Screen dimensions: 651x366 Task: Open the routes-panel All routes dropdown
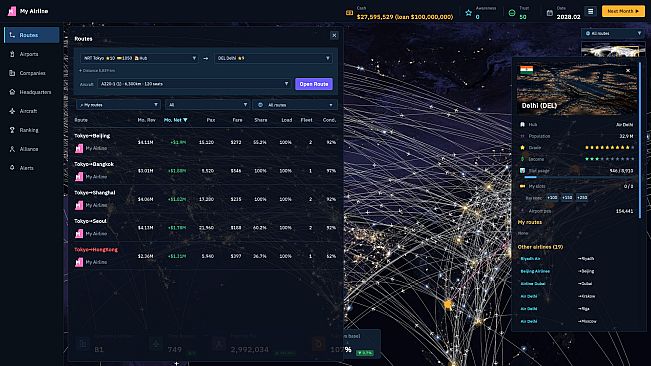click(295, 105)
